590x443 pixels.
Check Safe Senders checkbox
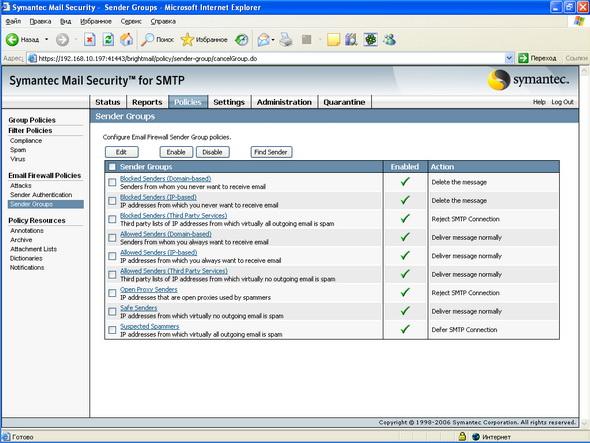click(112, 312)
